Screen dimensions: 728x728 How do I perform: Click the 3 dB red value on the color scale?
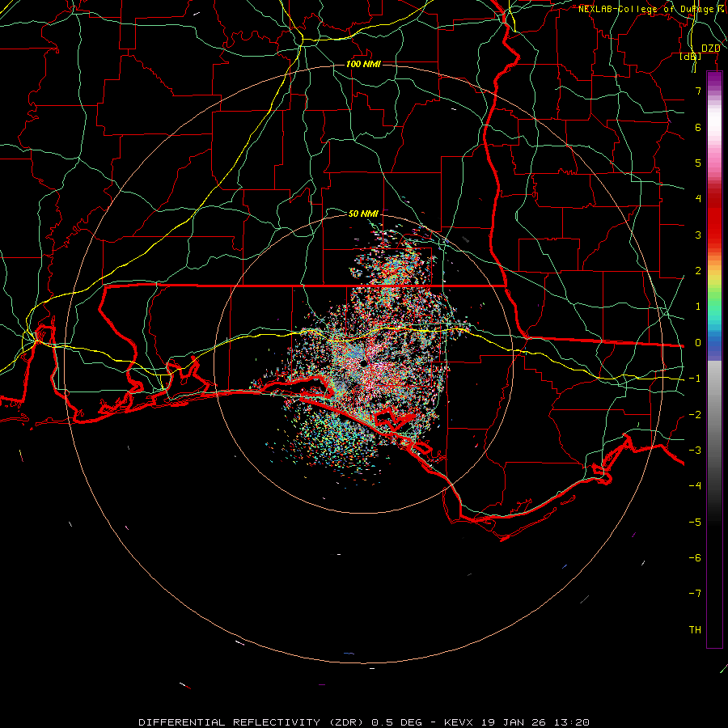point(698,235)
